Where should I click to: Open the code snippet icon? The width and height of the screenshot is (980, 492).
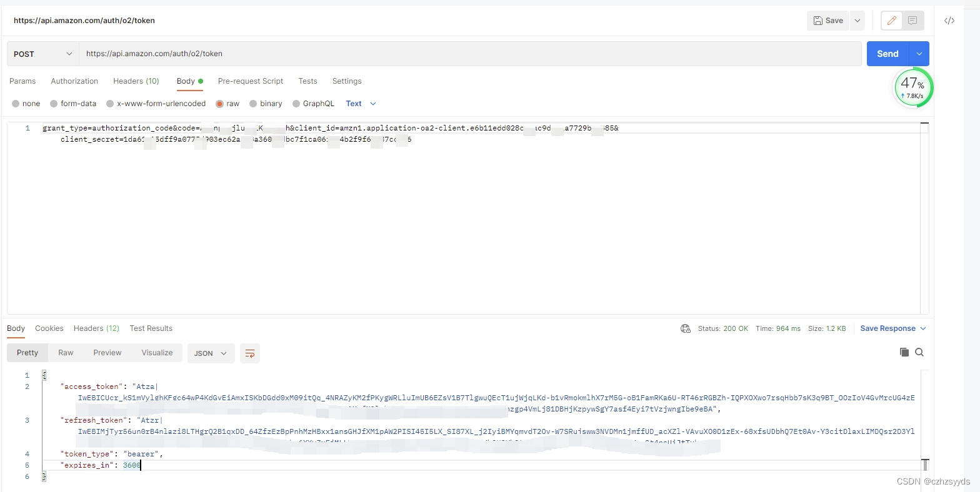(949, 21)
